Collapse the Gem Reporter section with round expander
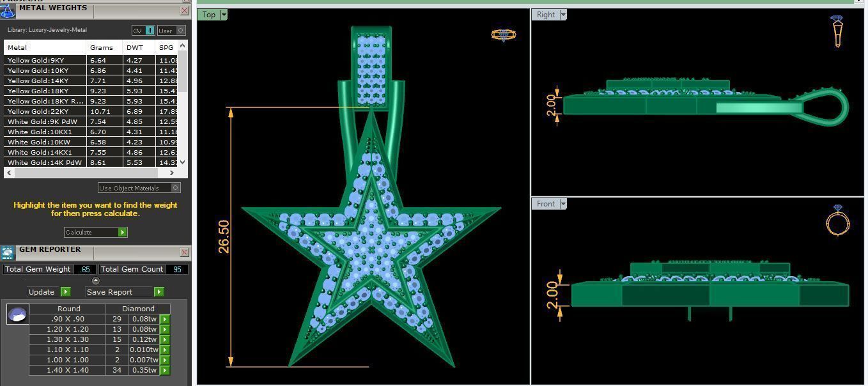Image resolution: width=868 pixels, height=386 pixels. click(96, 281)
